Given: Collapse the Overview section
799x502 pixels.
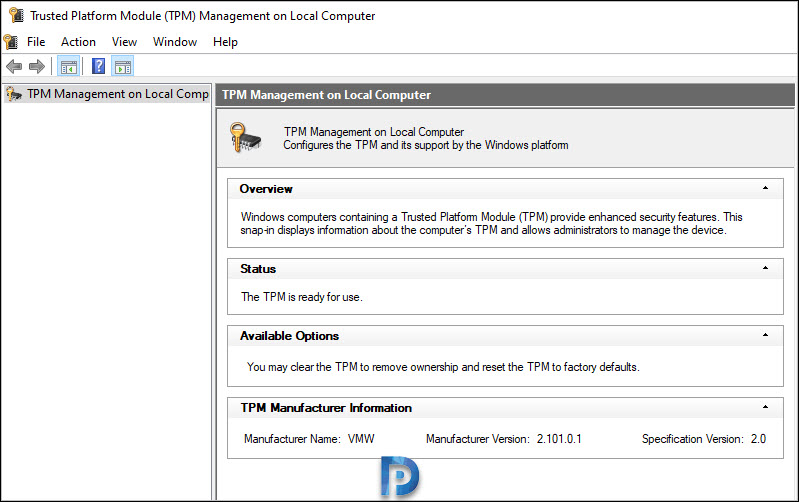Looking at the screenshot, I should [765, 188].
